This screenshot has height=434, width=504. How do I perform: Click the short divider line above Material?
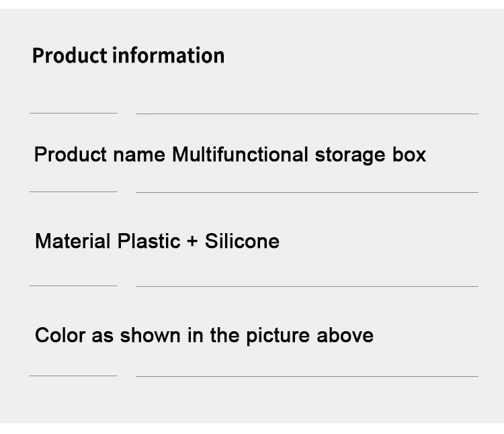point(73,192)
